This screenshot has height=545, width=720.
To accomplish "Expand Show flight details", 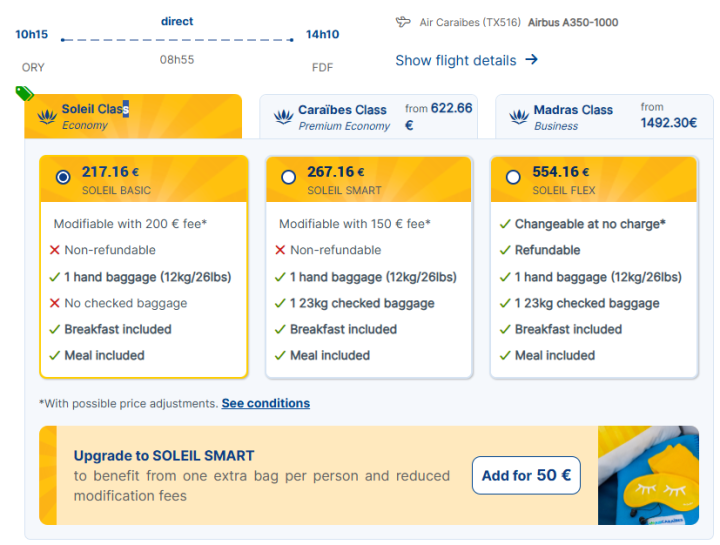I will [456, 60].
